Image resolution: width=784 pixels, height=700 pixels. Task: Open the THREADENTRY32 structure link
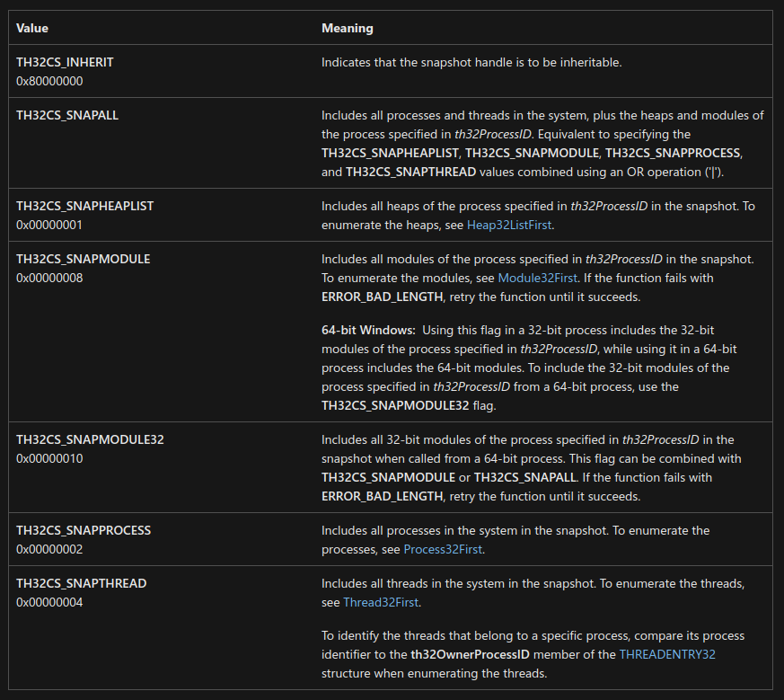(x=666, y=654)
